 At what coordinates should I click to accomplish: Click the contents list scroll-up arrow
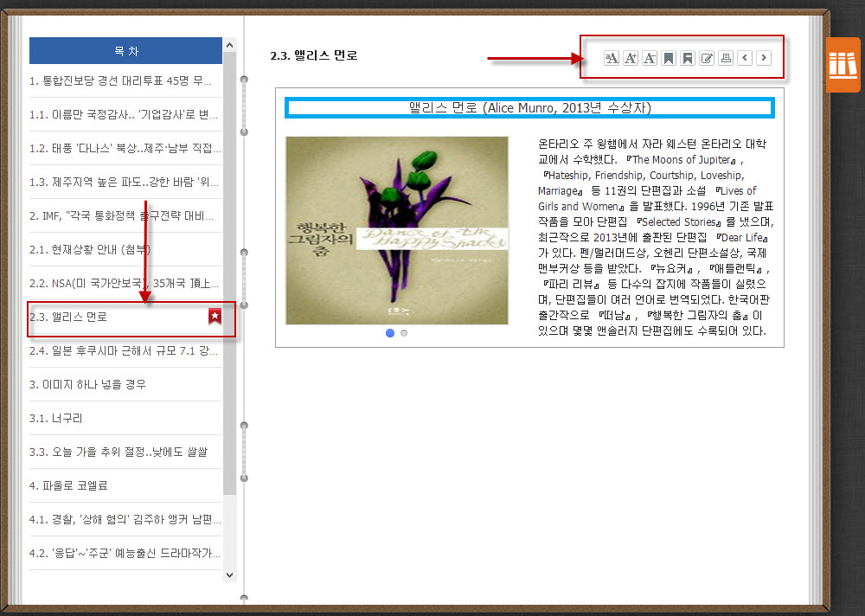(x=230, y=45)
